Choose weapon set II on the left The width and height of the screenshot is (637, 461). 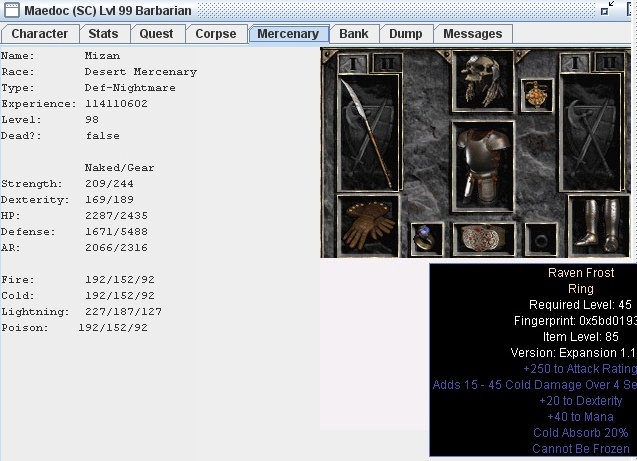pos(387,63)
